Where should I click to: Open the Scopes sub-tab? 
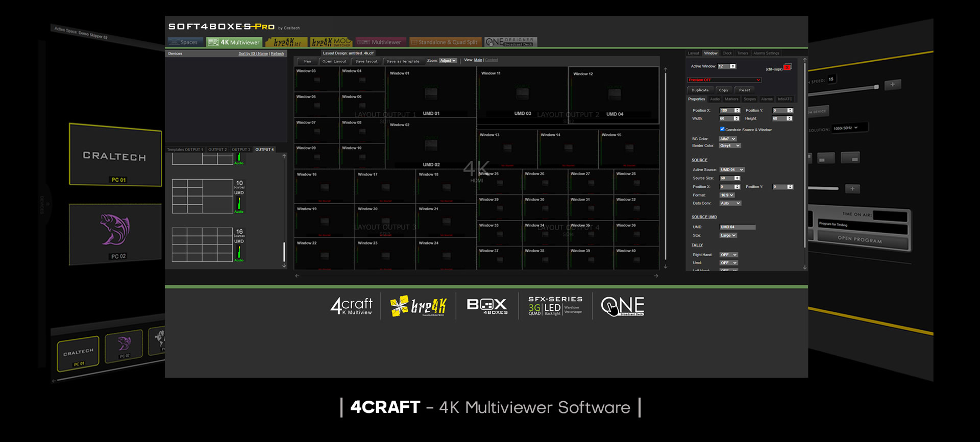click(750, 99)
